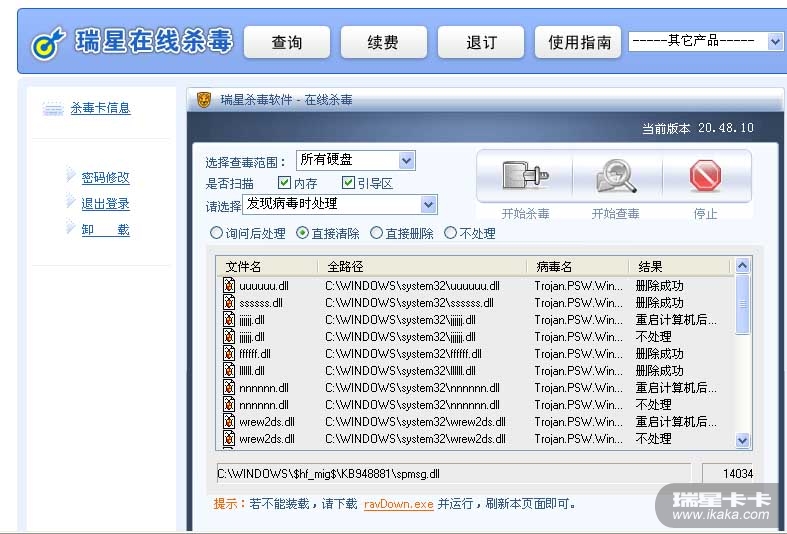Select the 询问后处理 radio option
Screen dimensions: 787x534
tap(216, 233)
